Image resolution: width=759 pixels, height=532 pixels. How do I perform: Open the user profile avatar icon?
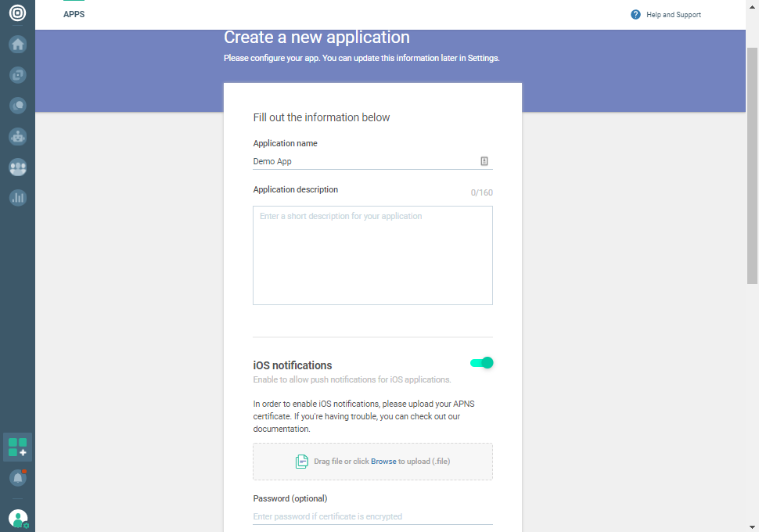click(17, 517)
